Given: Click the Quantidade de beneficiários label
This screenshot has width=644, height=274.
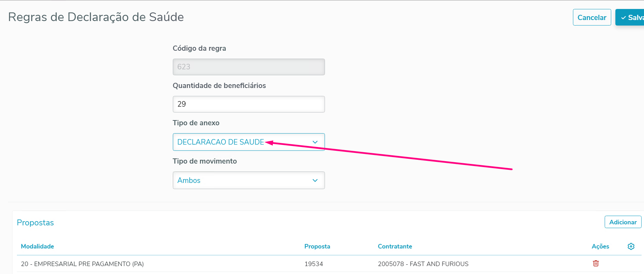Looking at the screenshot, I should 219,86.
